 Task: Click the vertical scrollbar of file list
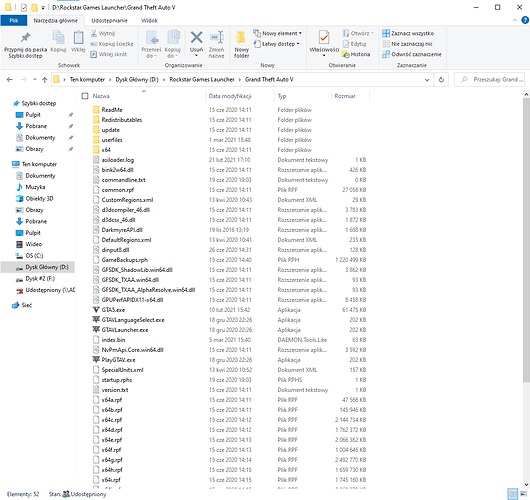[x=526, y=240]
